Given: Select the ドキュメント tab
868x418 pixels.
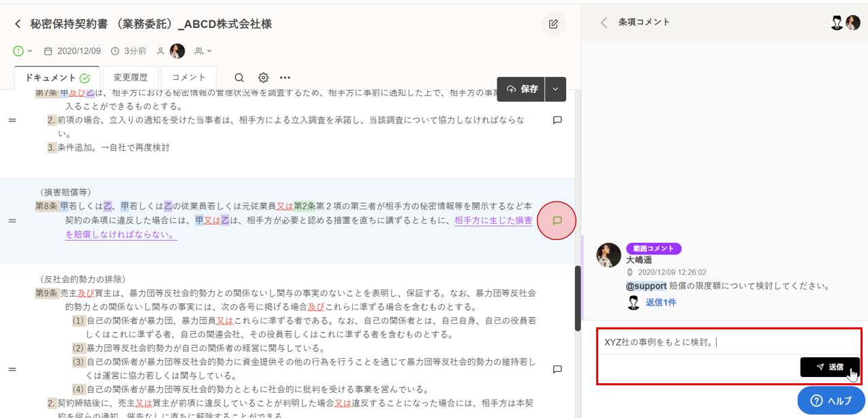Looking at the screenshot, I should coord(57,78).
